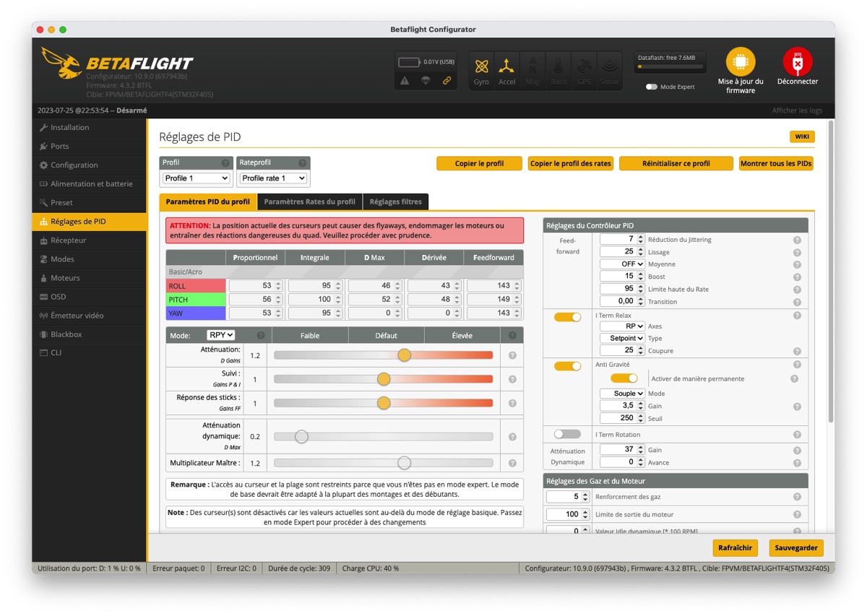This screenshot has width=867, height=616.
Task: Click Copier le profil button
Action: tap(479, 163)
